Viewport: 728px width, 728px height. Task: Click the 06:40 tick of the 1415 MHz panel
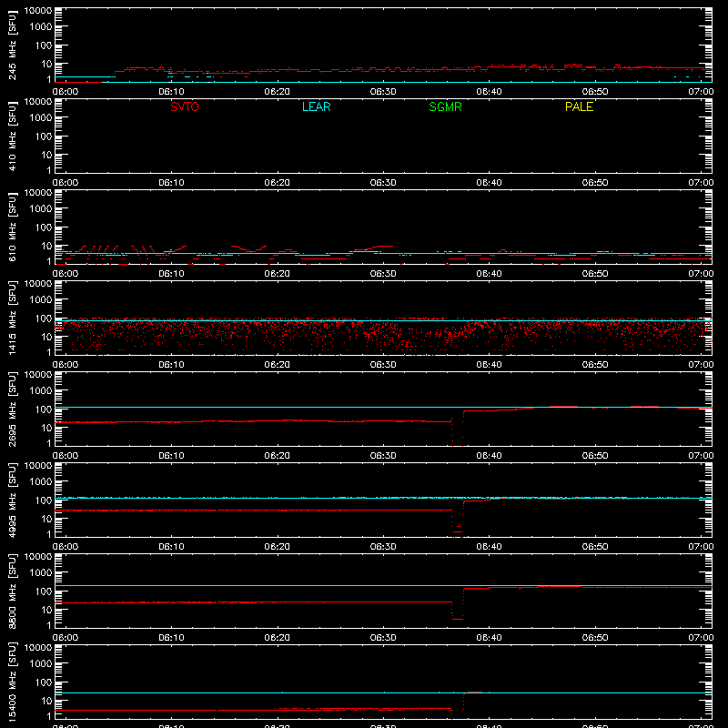tap(489, 365)
